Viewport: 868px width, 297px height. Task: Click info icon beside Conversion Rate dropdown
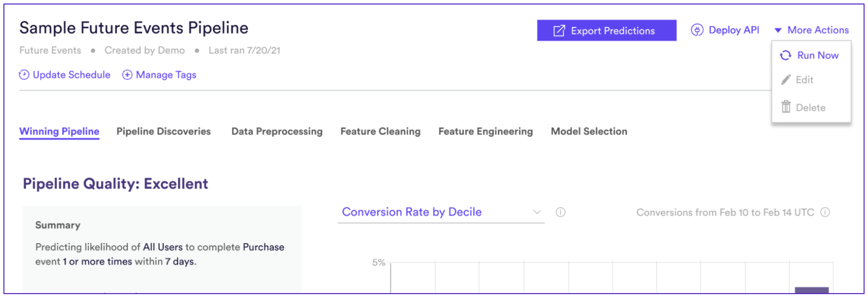click(x=560, y=212)
